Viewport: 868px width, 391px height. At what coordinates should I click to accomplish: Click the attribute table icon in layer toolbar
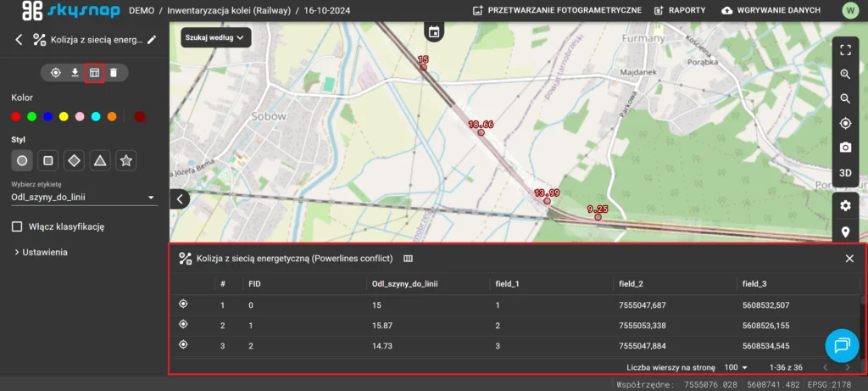[x=94, y=73]
